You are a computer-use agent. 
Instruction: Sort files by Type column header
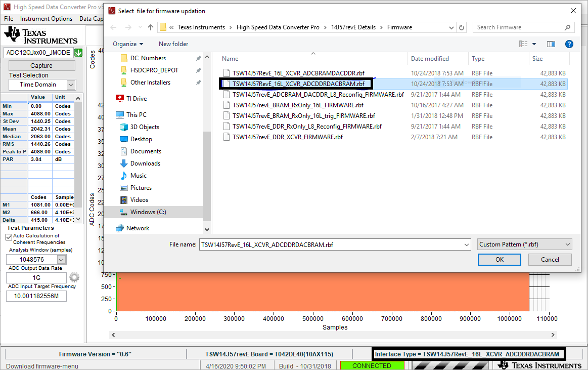coord(478,59)
